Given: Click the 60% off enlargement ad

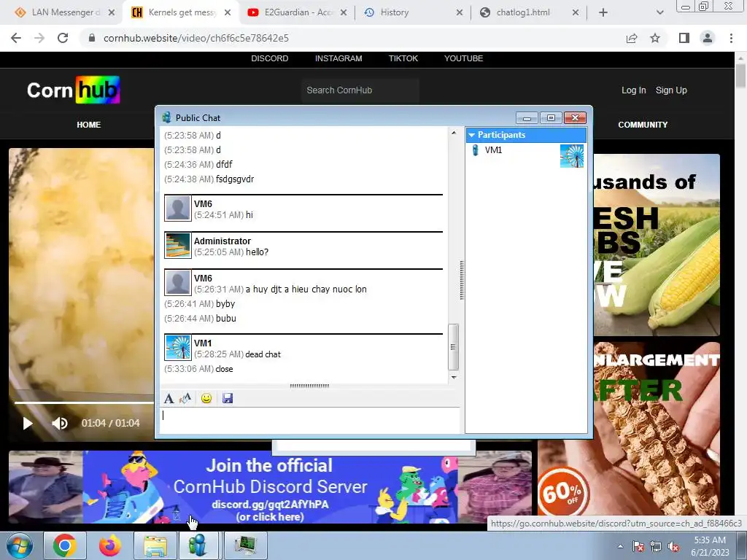Looking at the screenshot, I should pos(629,430).
